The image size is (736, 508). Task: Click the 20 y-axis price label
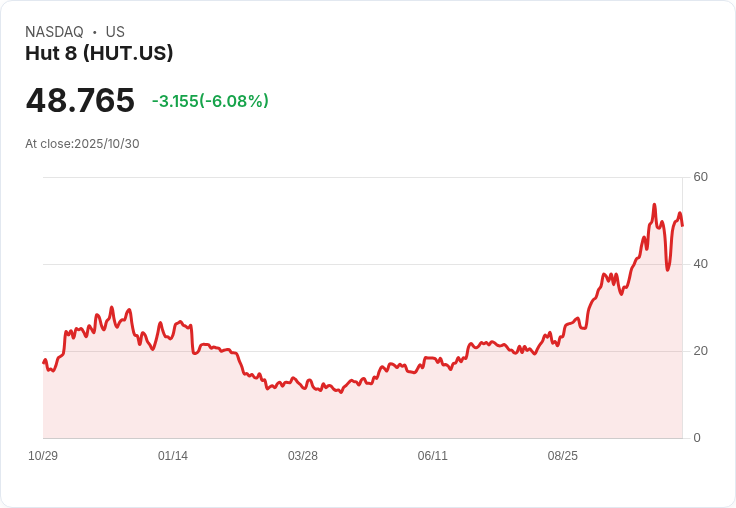click(x=701, y=351)
